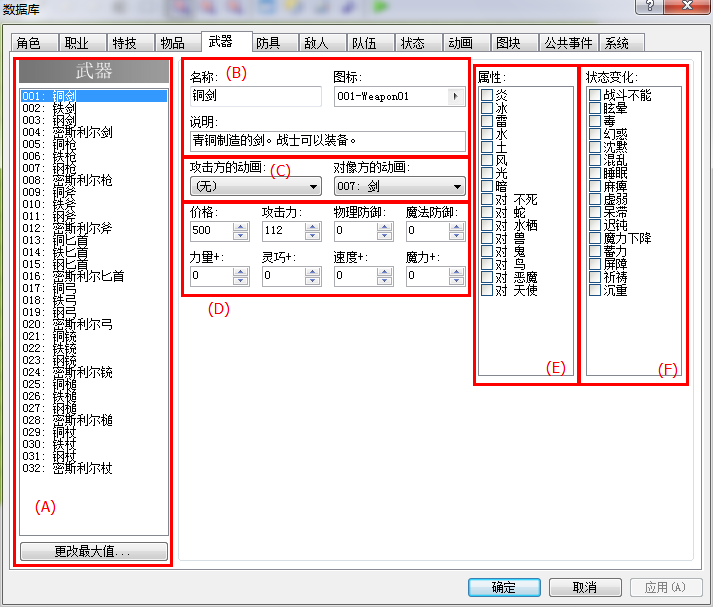Open the icon picker arrow for 001-Weapon01

pos(455,96)
